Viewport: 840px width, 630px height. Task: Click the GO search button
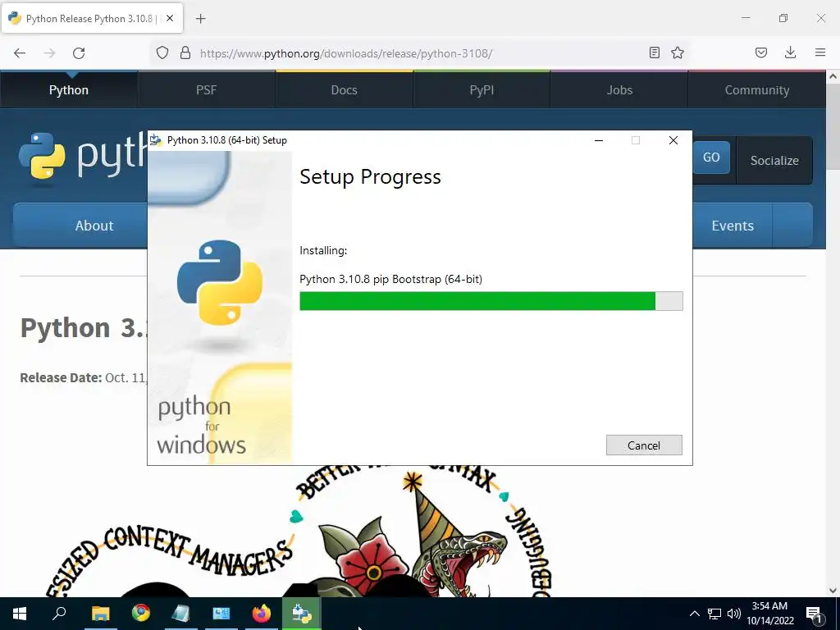(711, 157)
